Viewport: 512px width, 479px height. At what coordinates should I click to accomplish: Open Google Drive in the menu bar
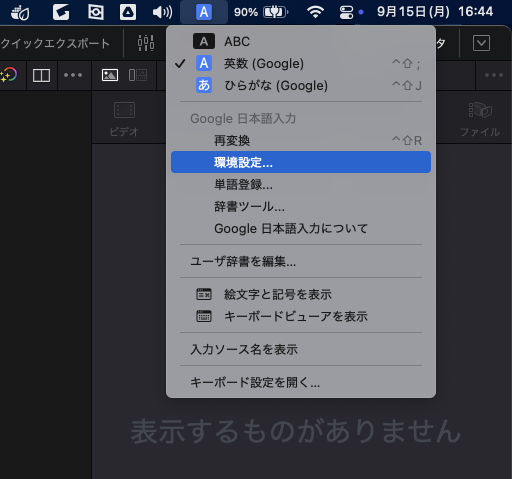[x=128, y=12]
